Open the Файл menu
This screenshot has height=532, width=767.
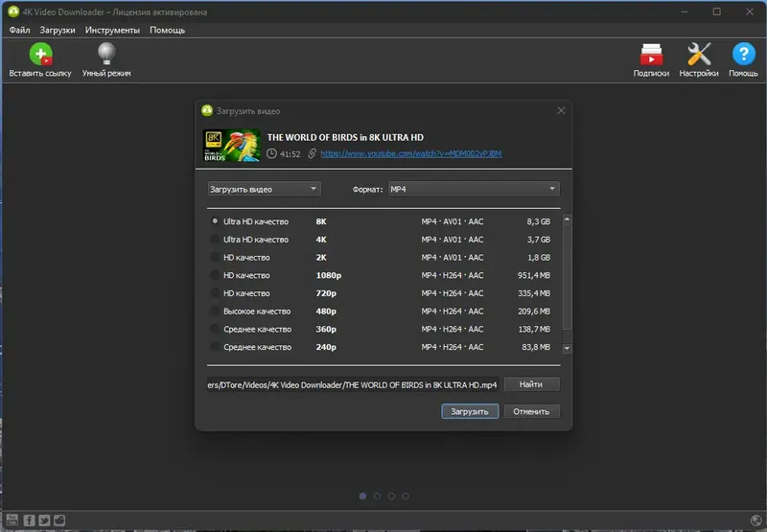click(x=19, y=30)
